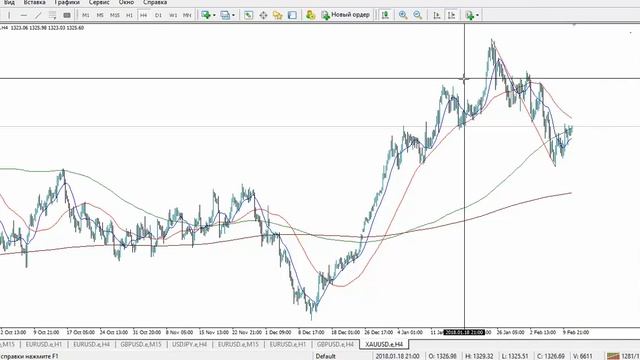Open the Сервис menu

tap(99, 2)
